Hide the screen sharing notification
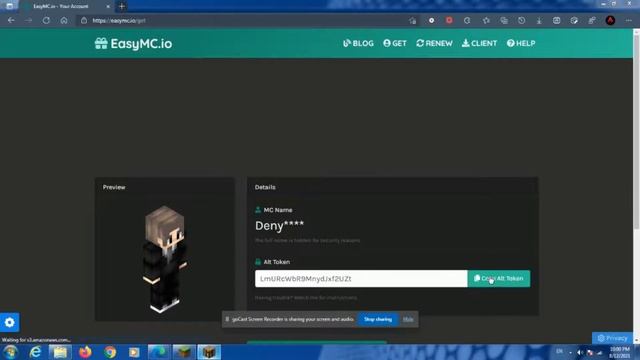This screenshot has height=360, width=640. point(408,319)
